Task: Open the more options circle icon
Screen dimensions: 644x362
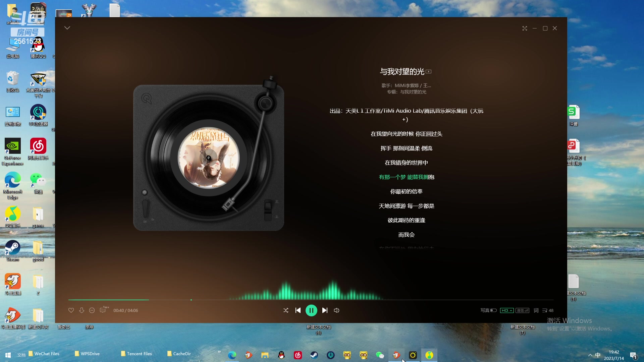Action: point(92,310)
